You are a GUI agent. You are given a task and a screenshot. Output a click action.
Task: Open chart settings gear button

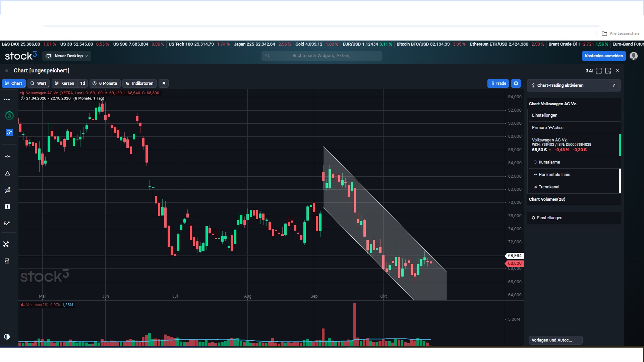click(516, 83)
